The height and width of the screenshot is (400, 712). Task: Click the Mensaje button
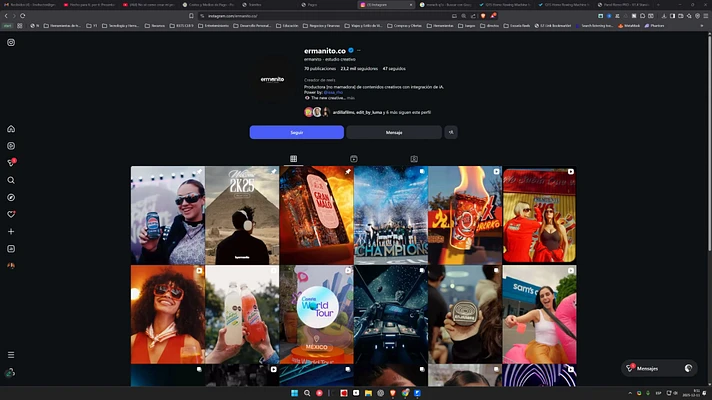pyautogui.click(x=394, y=132)
